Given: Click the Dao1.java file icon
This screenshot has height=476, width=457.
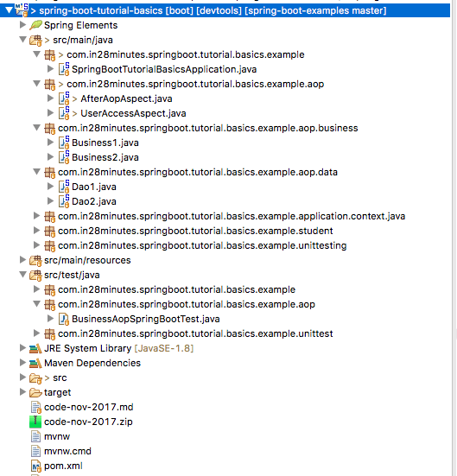Looking at the screenshot, I should (64, 187).
